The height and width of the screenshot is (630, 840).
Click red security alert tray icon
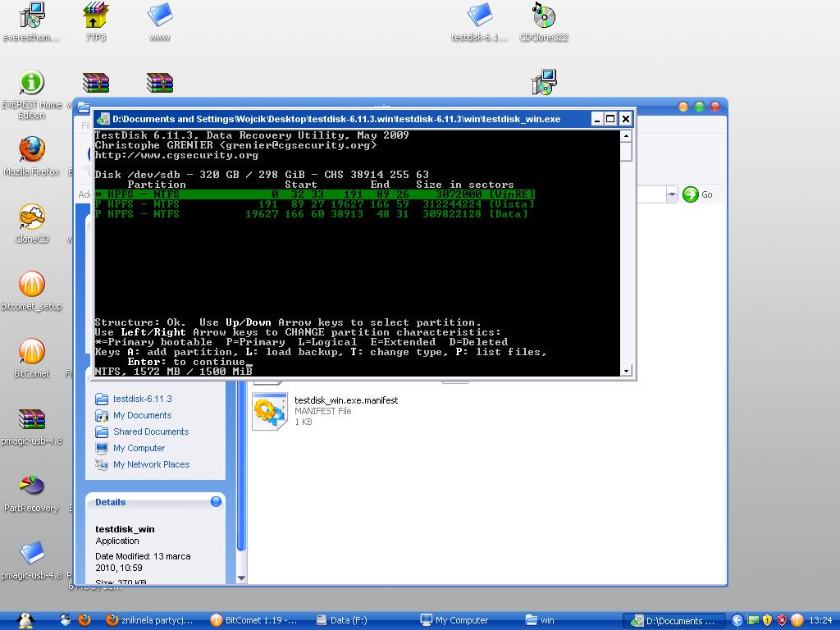(782, 620)
